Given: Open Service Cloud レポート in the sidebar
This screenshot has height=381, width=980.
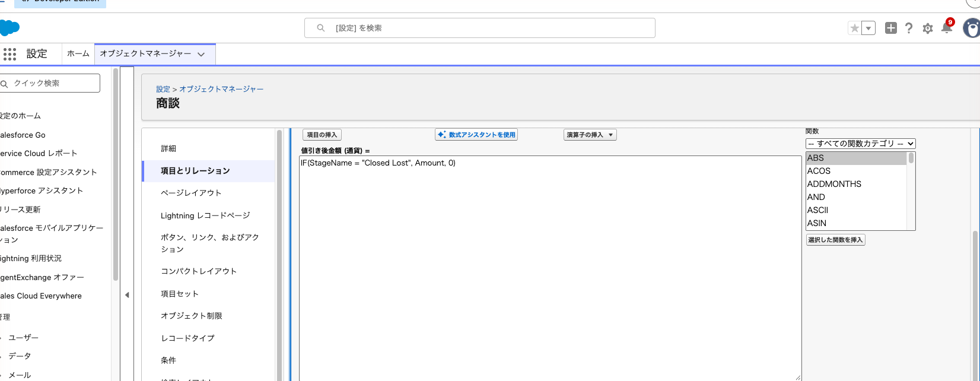Looking at the screenshot, I should pyautogui.click(x=39, y=153).
